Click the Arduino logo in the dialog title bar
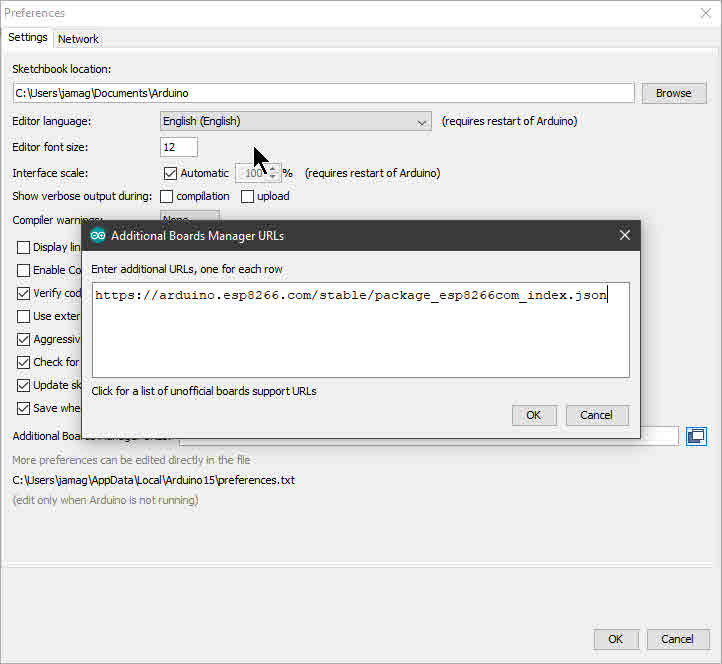 pos(98,236)
